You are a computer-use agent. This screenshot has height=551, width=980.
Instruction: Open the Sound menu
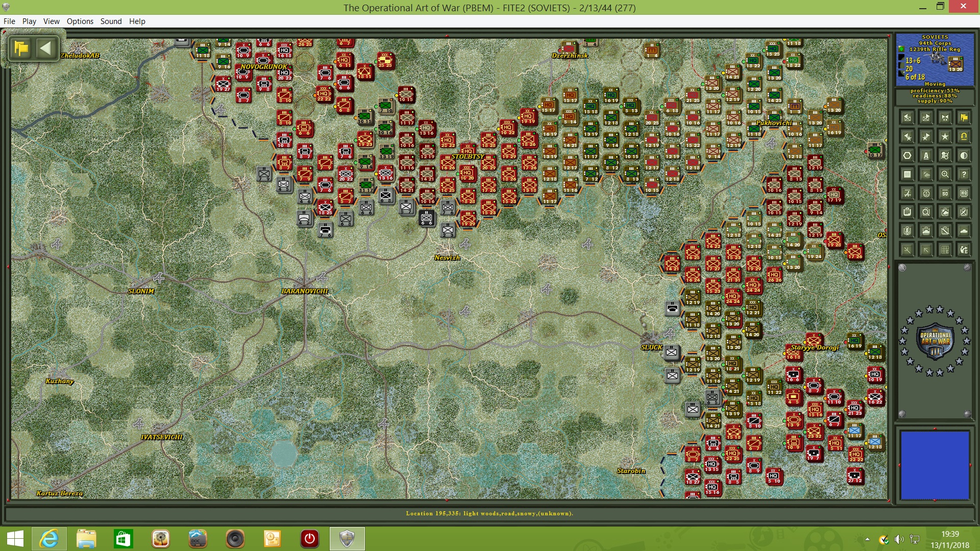coord(111,21)
